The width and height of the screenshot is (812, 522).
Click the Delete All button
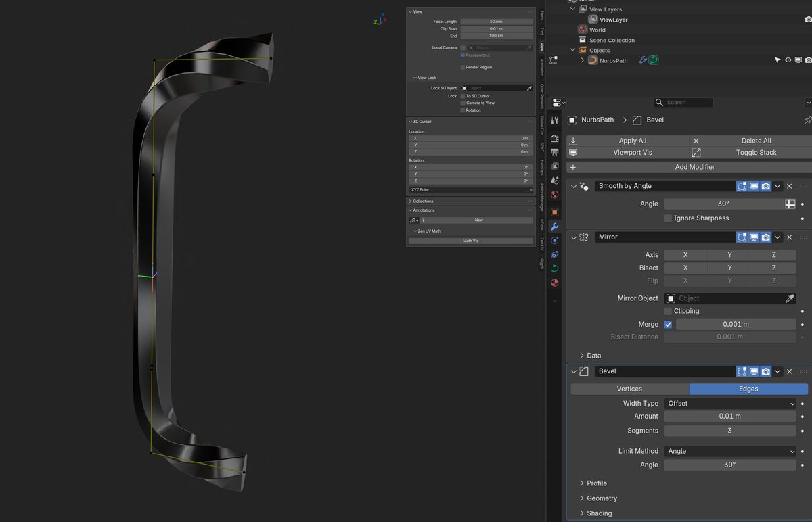(750, 141)
